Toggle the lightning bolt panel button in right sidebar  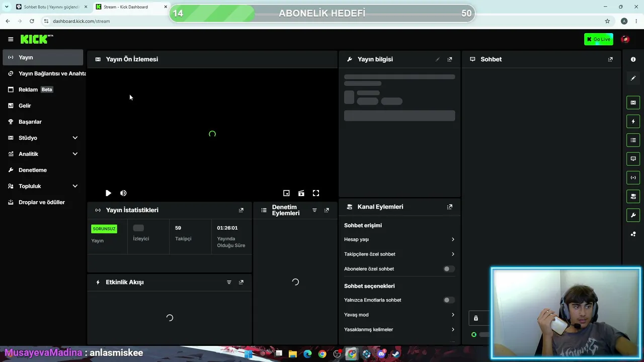click(633, 121)
